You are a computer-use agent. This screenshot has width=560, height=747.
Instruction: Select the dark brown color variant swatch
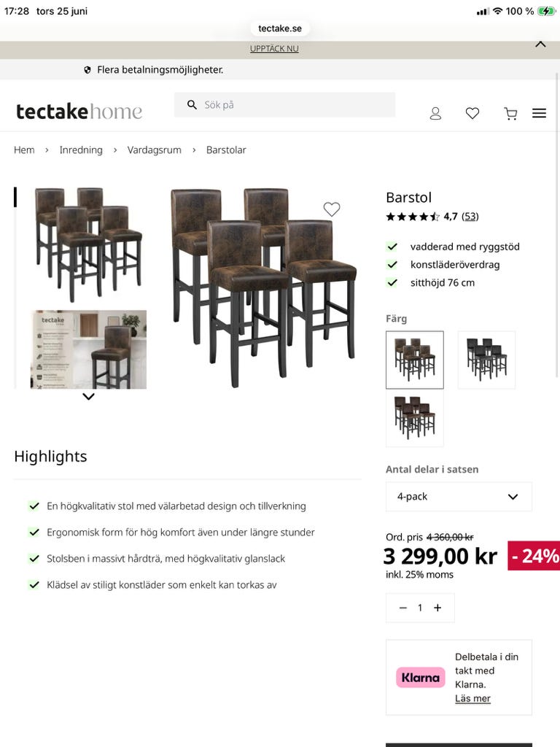click(415, 418)
